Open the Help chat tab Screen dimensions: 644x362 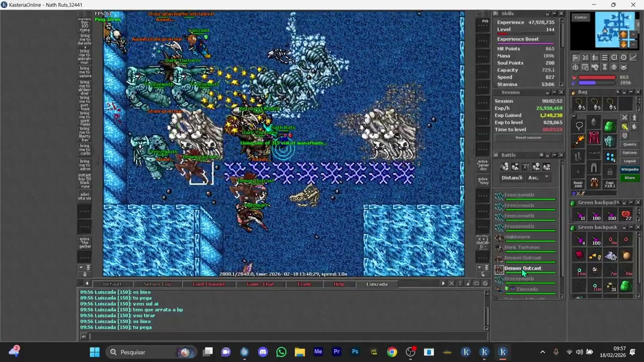[x=339, y=284]
